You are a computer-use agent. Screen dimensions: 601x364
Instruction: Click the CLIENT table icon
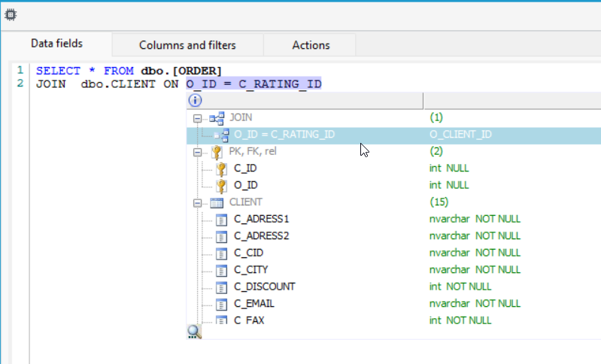click(x=217, y=202)
